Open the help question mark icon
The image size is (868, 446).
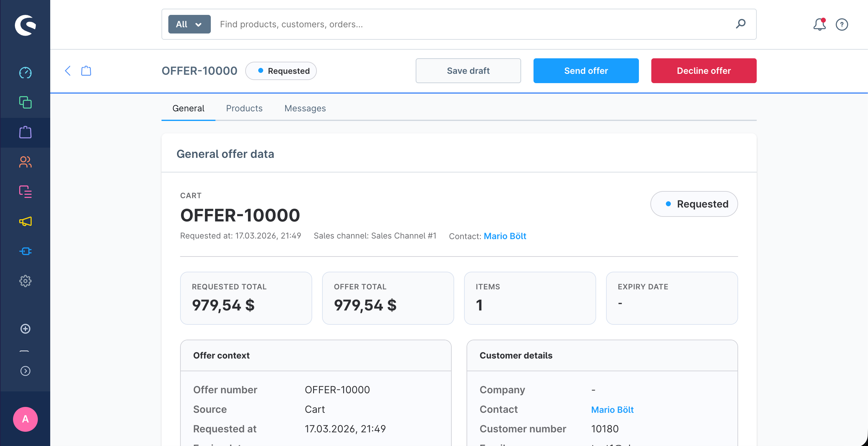(841, 24)
